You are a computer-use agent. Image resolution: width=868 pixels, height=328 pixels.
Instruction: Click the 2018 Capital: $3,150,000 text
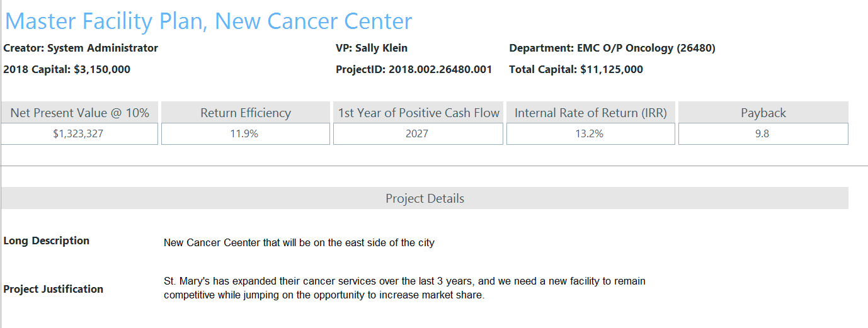(x=67, y=69)
